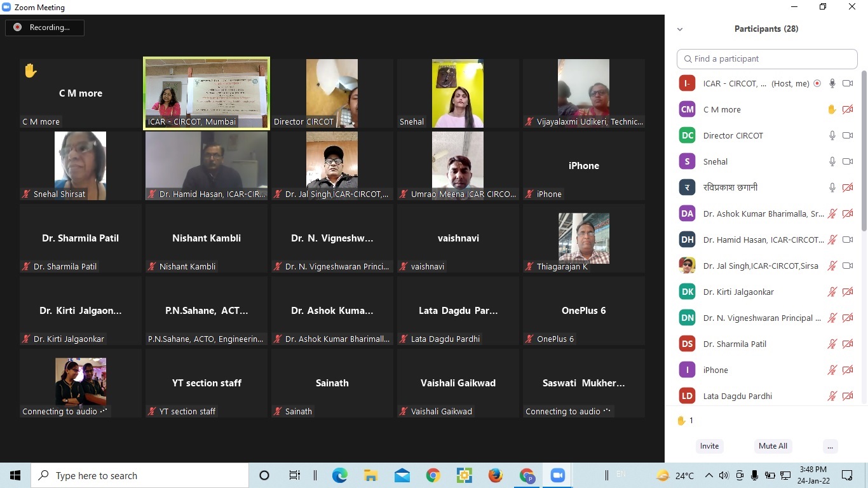868x488 pixels.
Task: Unmute Dr. Kirti Jalgaonkar in the participant list
Action: click(832, 292)
